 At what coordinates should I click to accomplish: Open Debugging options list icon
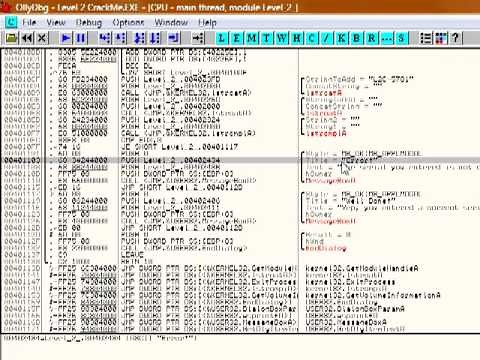pos(426,38)
